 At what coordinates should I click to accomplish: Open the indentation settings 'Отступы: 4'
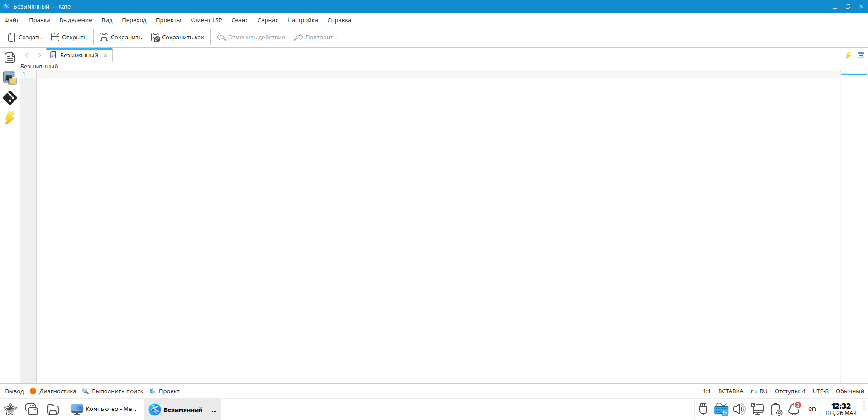(790, 391)
